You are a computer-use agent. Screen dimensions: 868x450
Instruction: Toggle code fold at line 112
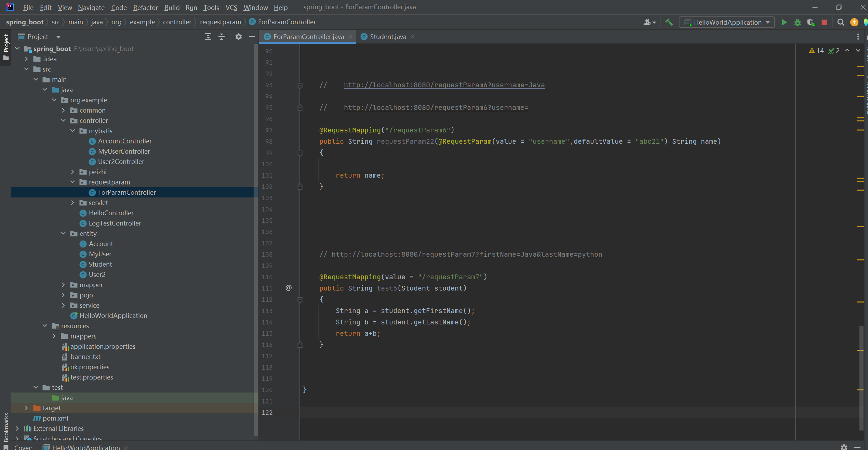coord(300,300)
